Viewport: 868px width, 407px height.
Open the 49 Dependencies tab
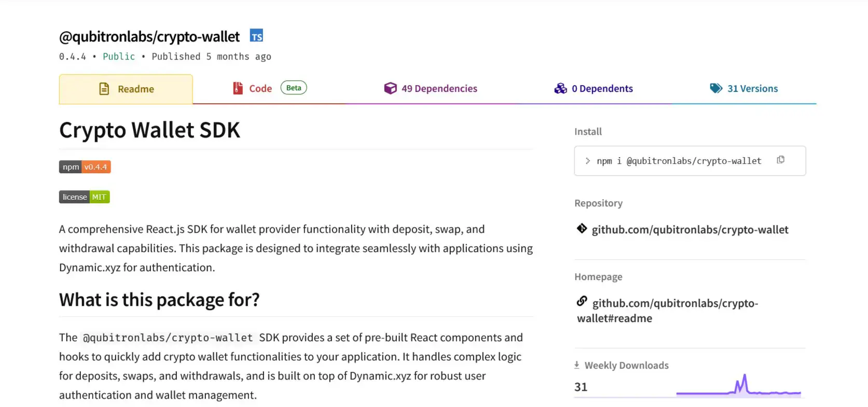point(431,89)
